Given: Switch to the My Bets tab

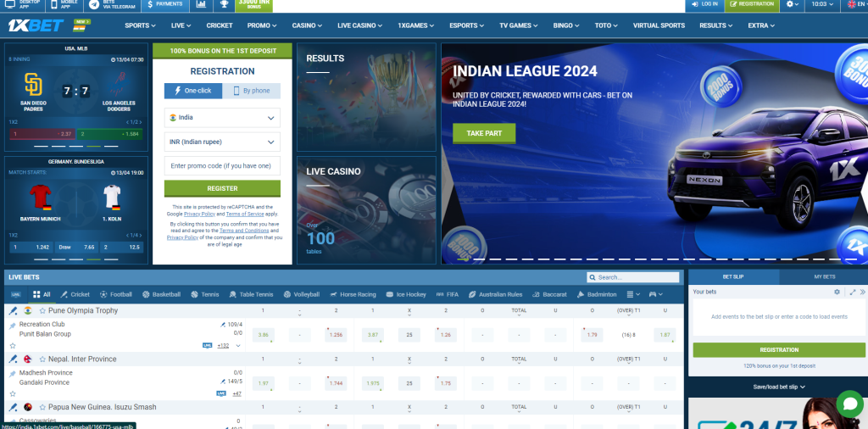Looking at the screenshot, I should [824, 276].
